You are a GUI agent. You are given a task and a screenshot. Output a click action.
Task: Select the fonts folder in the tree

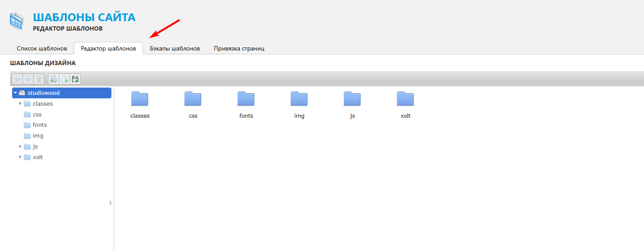(41, 125)
